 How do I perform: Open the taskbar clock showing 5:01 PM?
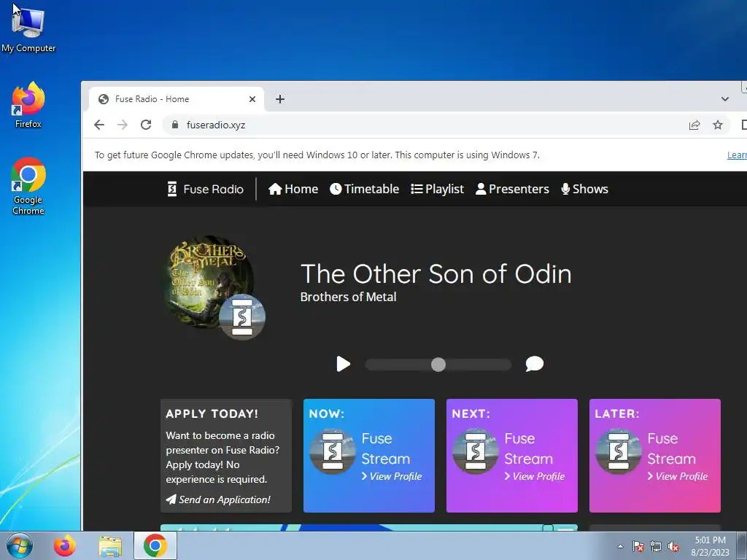(711, 546)
